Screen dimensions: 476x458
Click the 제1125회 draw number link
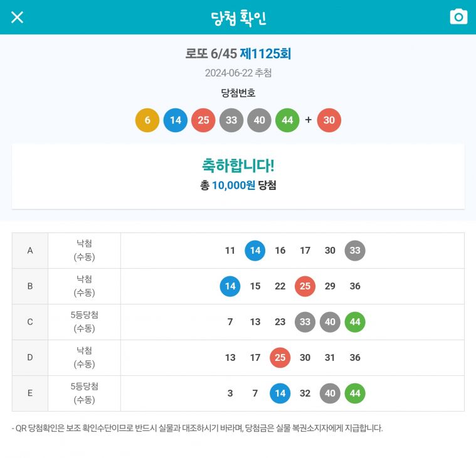pos(265,54)
